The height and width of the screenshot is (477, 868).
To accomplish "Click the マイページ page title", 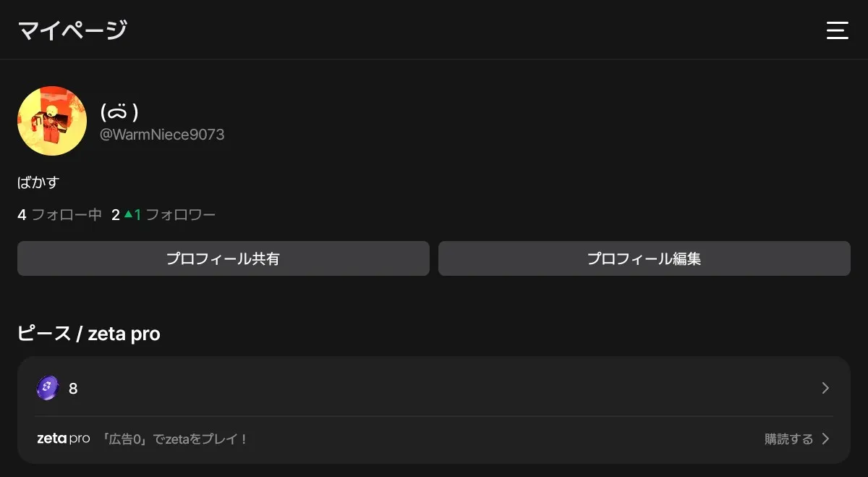I will point(72,30).
